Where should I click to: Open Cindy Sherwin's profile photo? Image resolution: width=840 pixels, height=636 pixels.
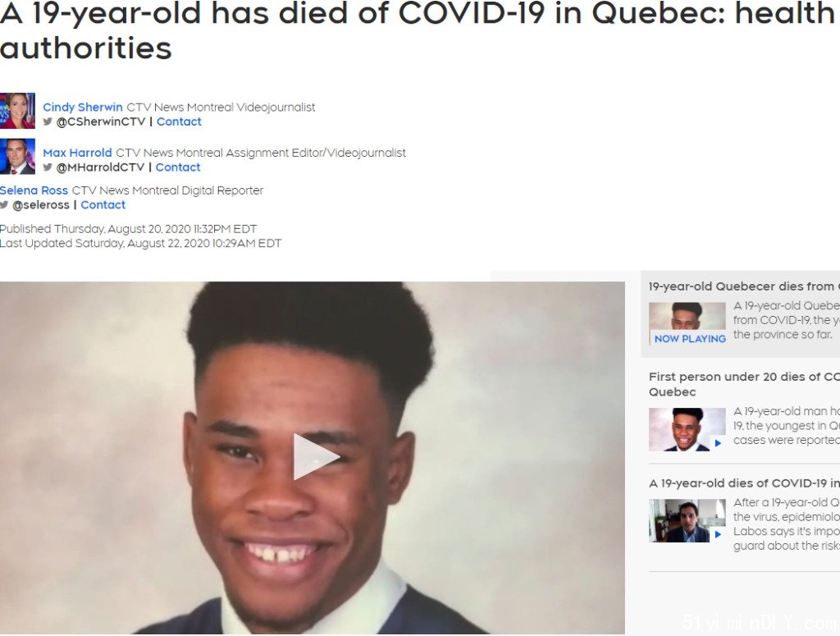tap(17, 111)
